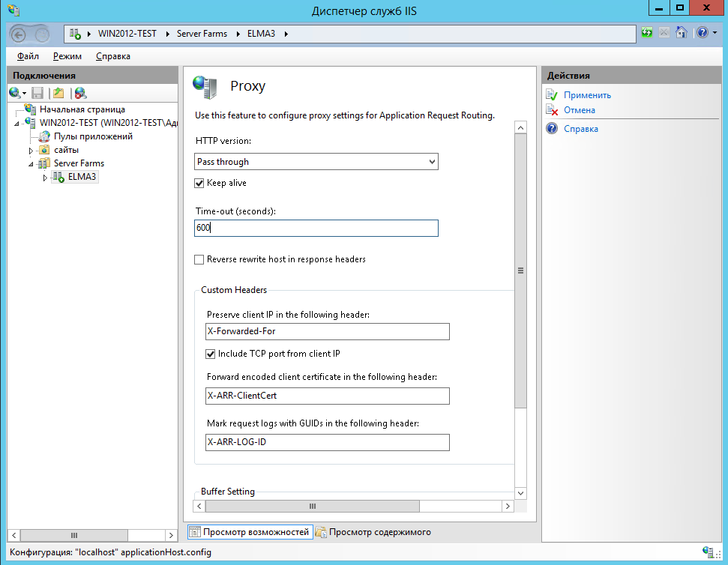Screen dimensions: 728x565
Task: Click the Применить action link
Action: [x=587, y=95]
